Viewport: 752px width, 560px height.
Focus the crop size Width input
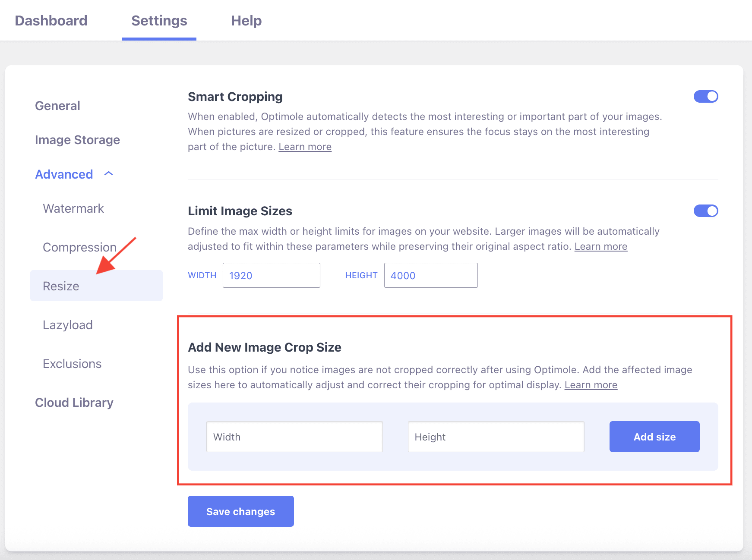294,437
